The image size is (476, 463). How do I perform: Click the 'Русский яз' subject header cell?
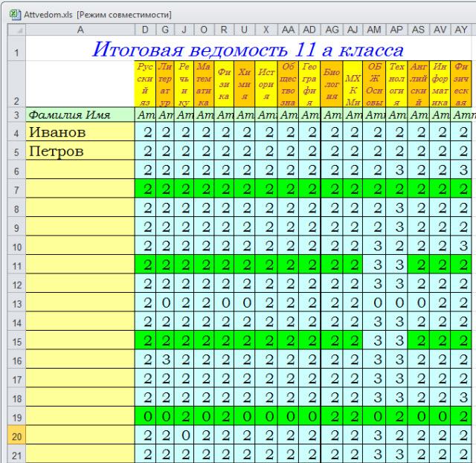pos(146,84)
